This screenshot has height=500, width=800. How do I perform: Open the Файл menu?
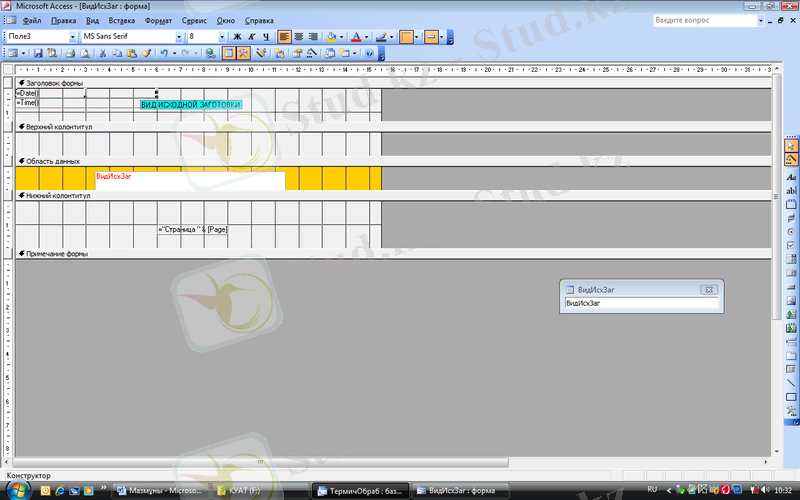[32, 21]
